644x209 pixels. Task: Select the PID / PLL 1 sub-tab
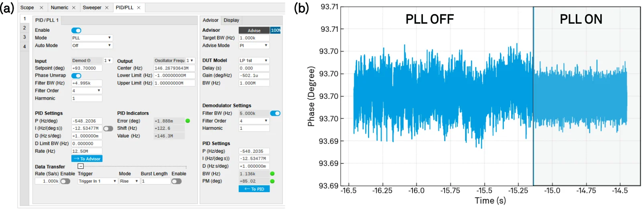click(47, 20)
